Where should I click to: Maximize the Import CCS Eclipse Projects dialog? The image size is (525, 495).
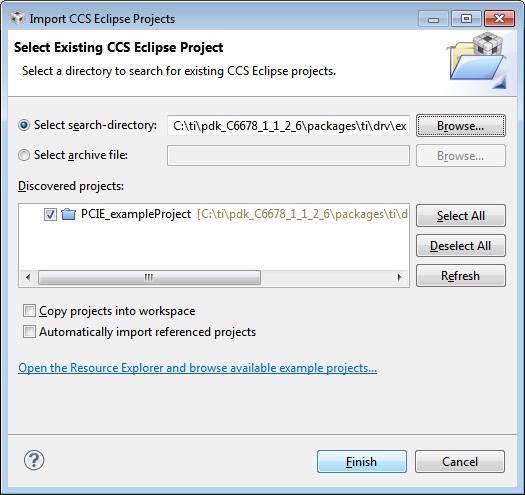[x=466, y=19]
